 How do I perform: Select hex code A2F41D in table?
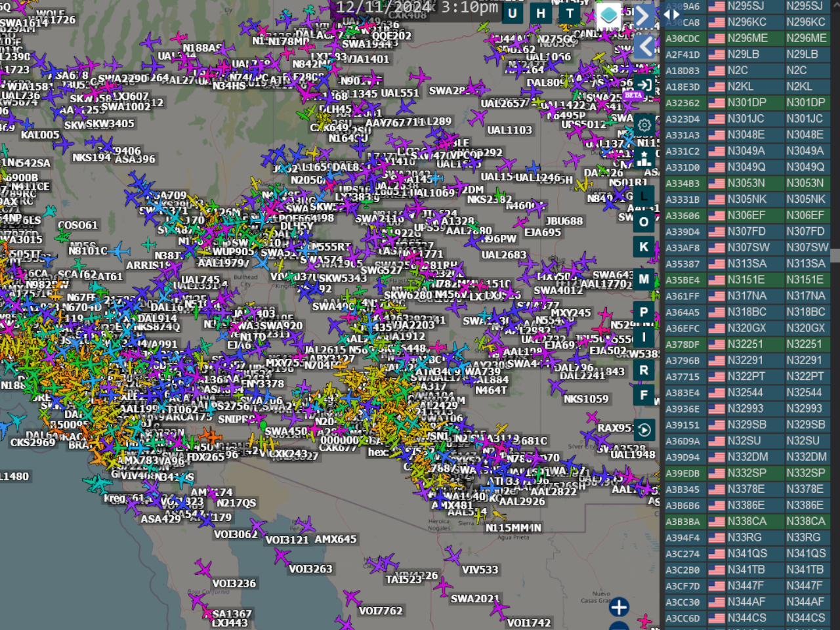click(x=683, y=54)
